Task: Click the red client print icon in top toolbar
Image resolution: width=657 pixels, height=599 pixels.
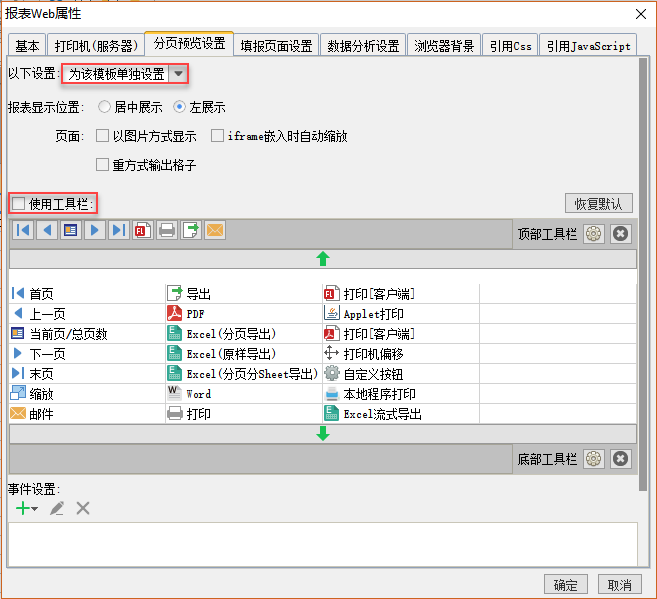Action: coord(143,230)
